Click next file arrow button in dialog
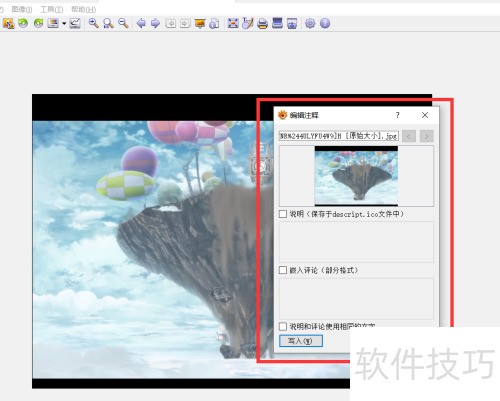The width and height of the screenshot is (500, 401). tap(427, 136)
